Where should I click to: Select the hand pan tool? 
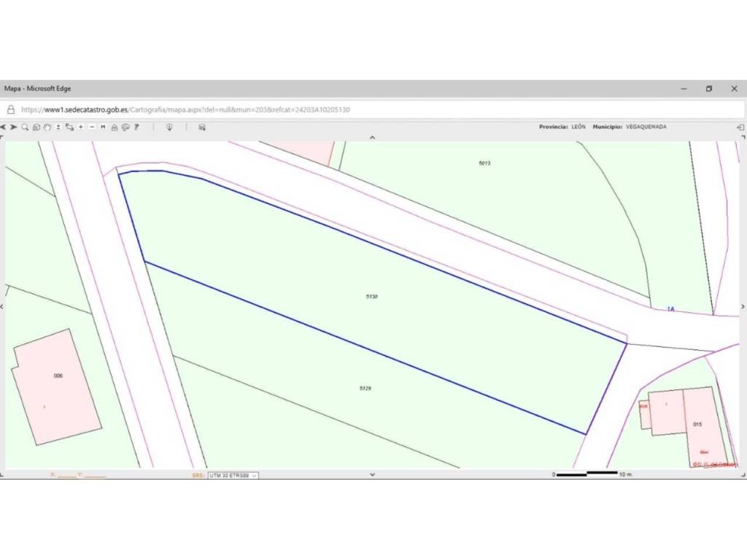pyautogui.click(x=47, y=127)
